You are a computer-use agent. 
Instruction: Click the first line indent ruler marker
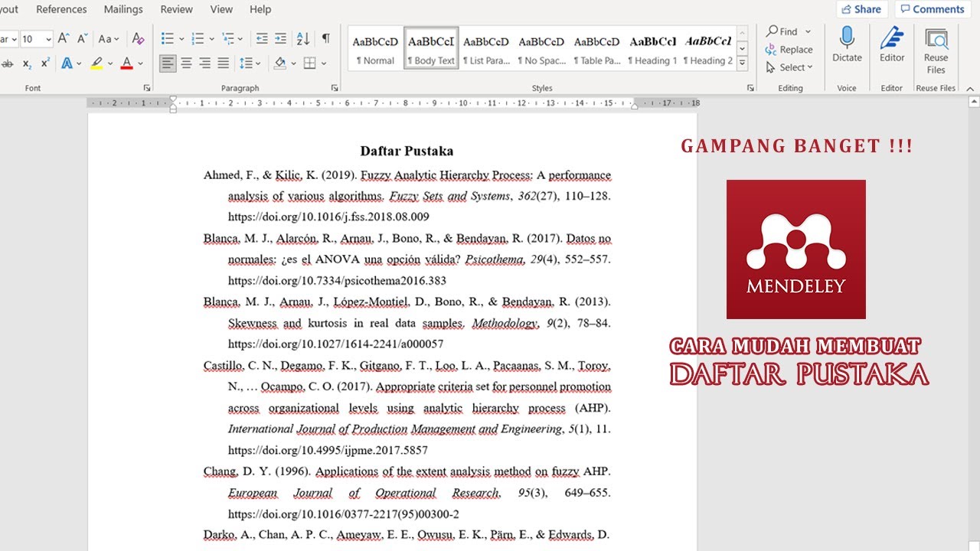pos(173,99)
